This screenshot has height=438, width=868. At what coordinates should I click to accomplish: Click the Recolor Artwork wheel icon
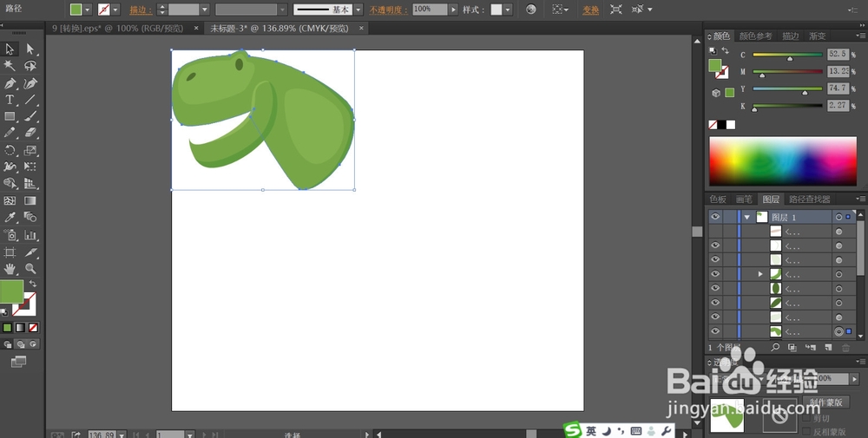[531, 10]
